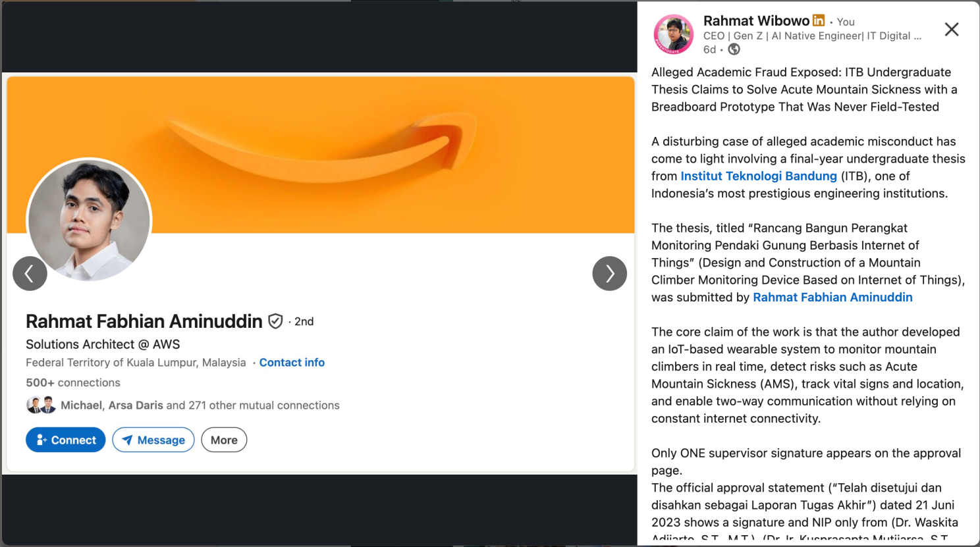This screenshot has width=980, height=547.
Task: Close the post viewer with X icon
Action: click(x=952, y=29)
